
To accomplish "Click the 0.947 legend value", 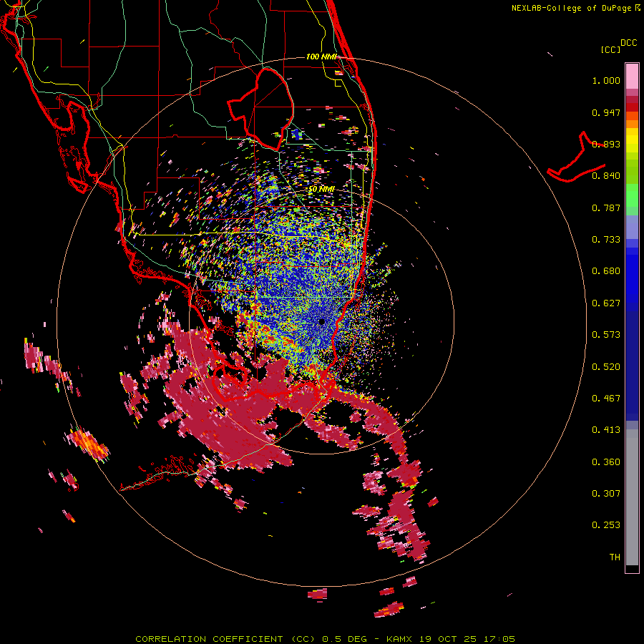I will (x=606, y=112).
